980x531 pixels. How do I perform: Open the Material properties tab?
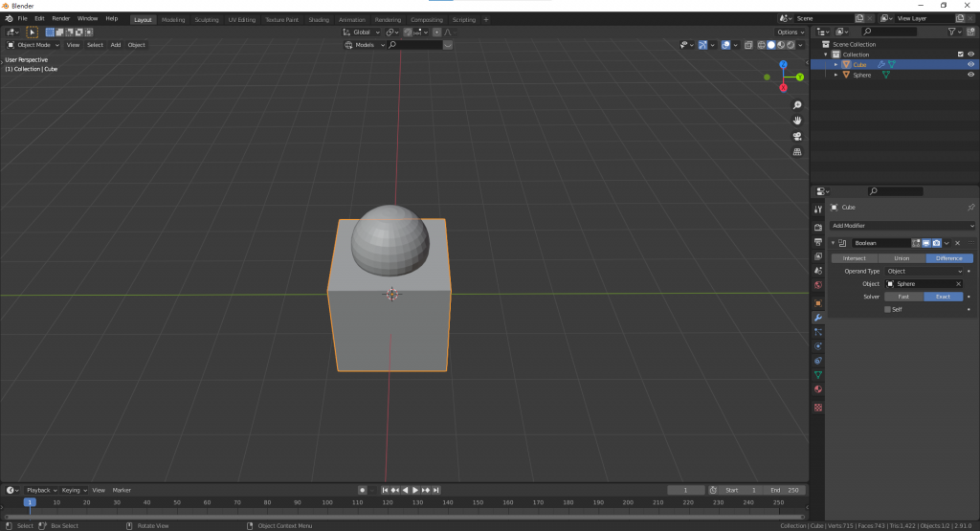pyautogui.click(x=818, y=389)
